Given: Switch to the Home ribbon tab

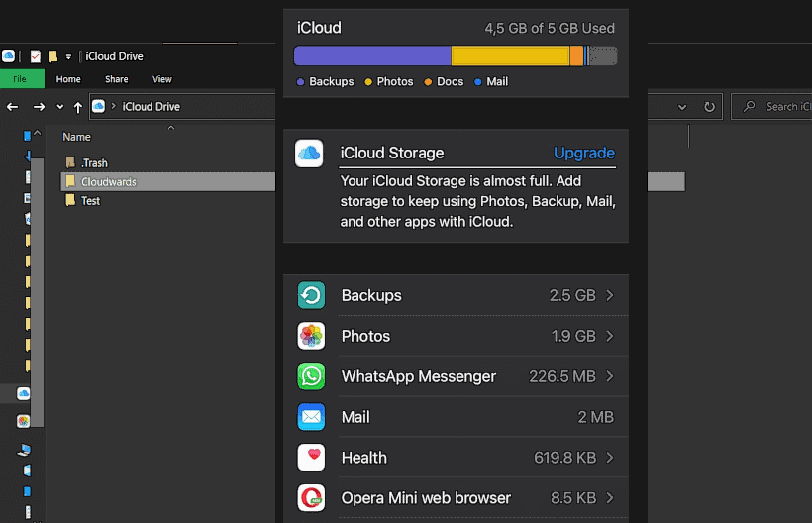Looking at the screenshot, I should coord(68,79).
